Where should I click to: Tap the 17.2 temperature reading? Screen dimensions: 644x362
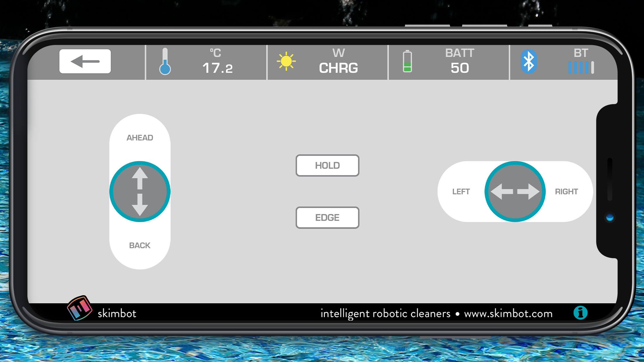[218, 68]
